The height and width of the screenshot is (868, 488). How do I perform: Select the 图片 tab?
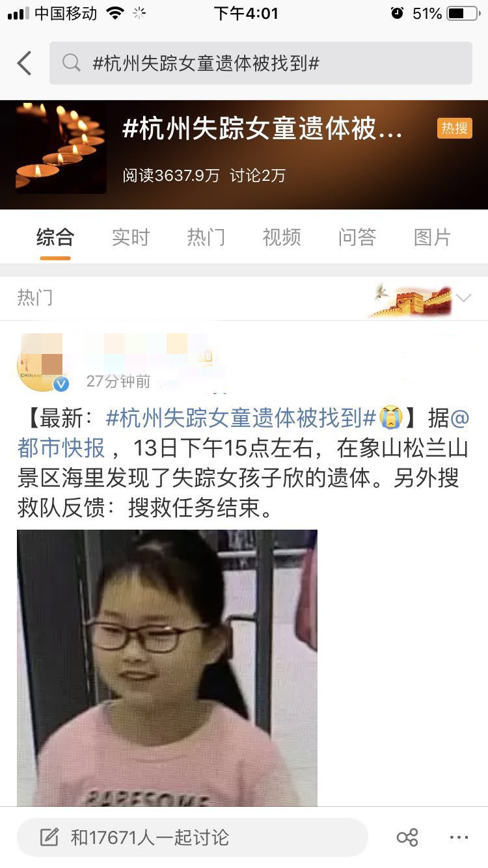click(x=432, y=237)
